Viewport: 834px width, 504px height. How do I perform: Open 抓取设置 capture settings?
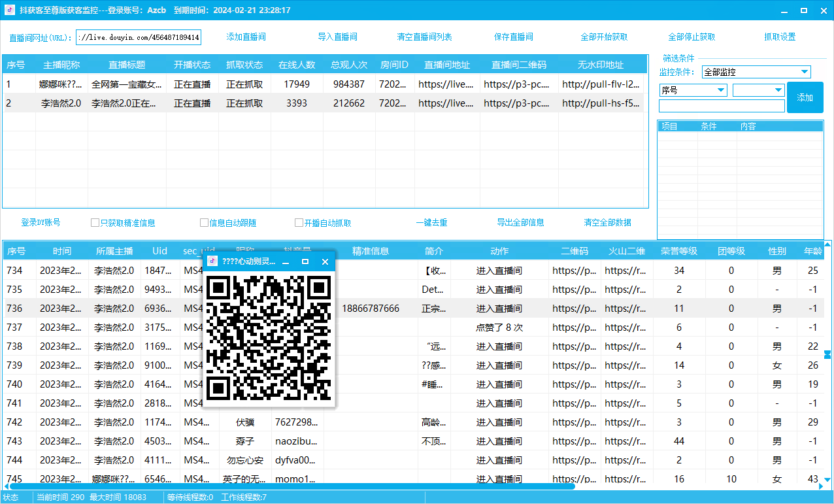pyautogui.click(x=780, y=37)
